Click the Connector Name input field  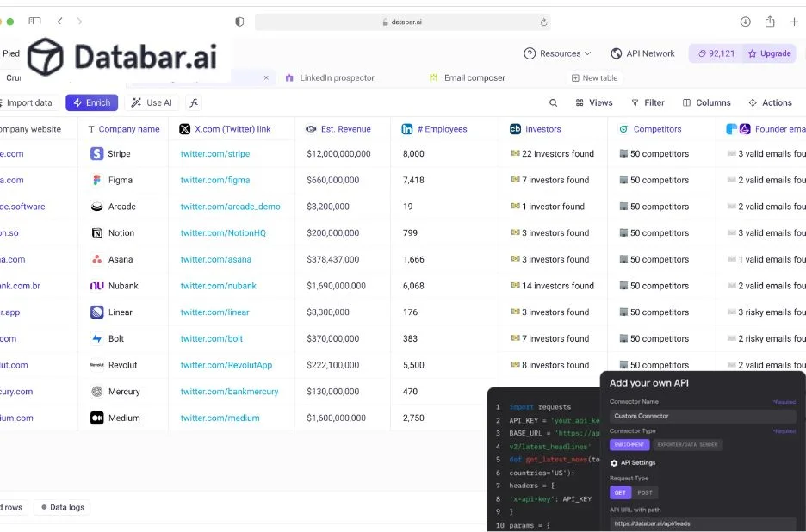[x=703, y=416]
